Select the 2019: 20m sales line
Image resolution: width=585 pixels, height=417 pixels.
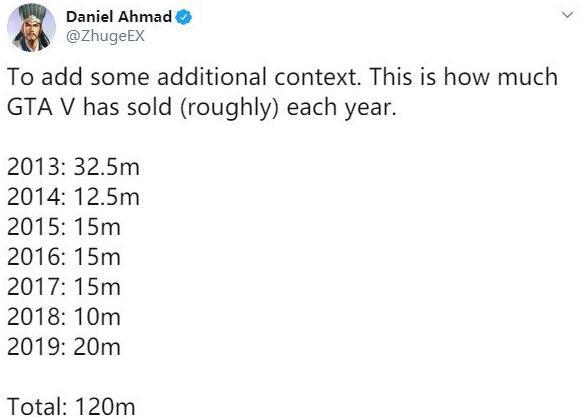64,347
